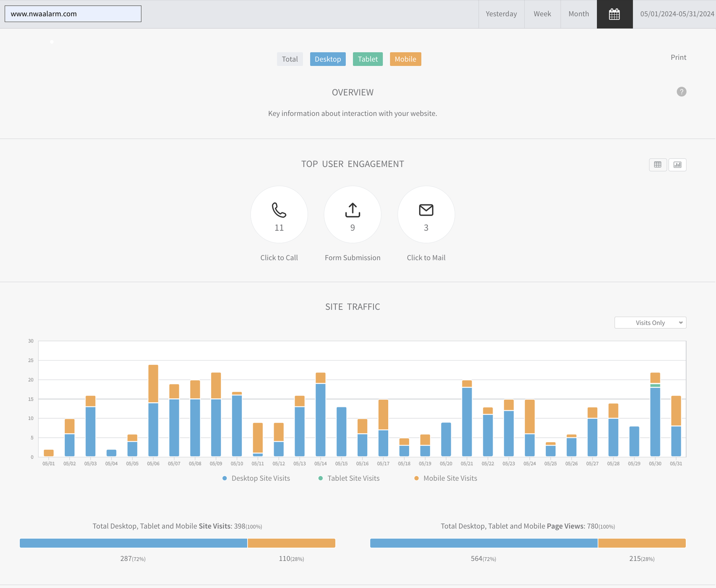Screen dimensions: 716x588
Task: Select the Week time range tab
Action: click(542, 14)
